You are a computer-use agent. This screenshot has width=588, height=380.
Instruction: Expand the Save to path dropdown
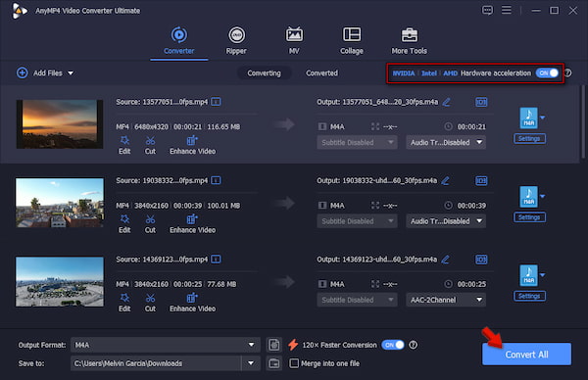(x=251, y=363)
